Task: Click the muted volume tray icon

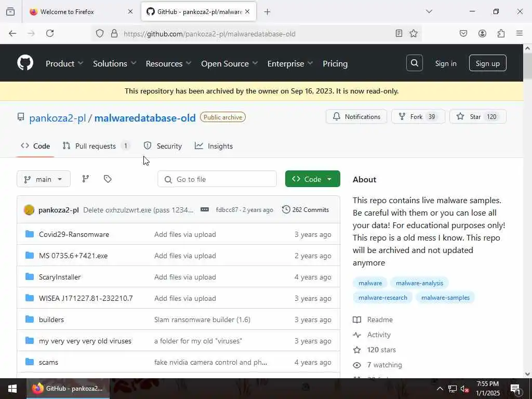Action: [x=465, y=389]
